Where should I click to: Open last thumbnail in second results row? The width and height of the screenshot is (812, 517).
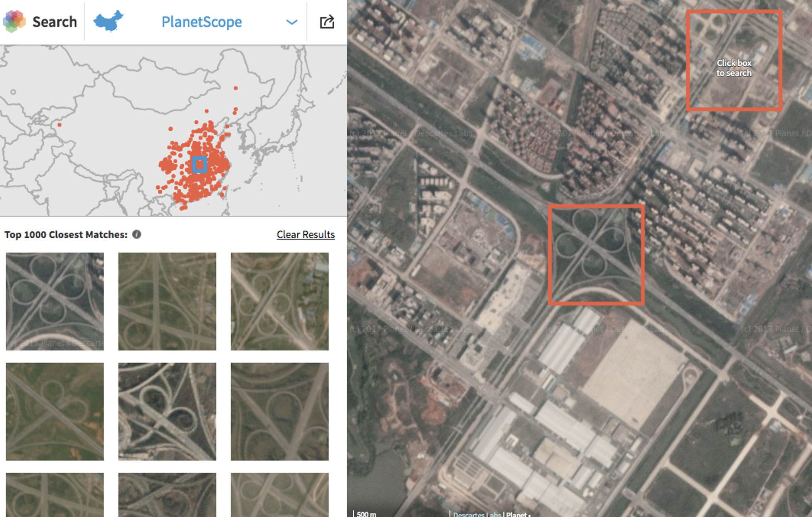tap(280, 411)
